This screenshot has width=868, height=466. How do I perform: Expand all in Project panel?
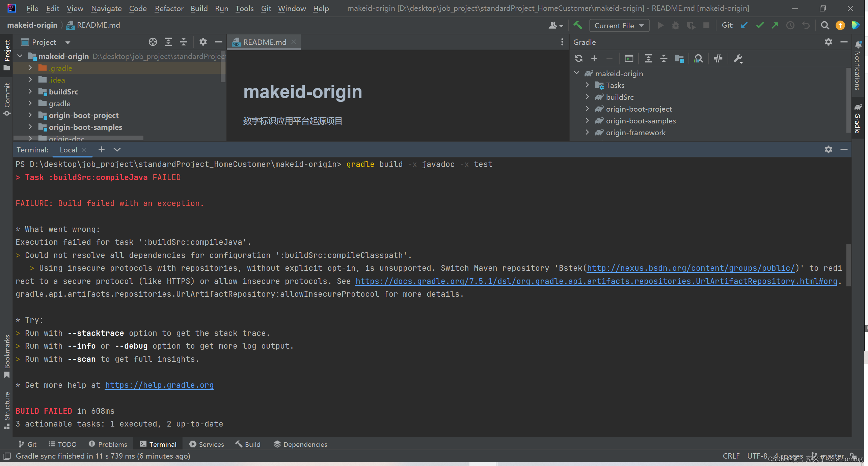pyautogui.click(x=168, y=42)
